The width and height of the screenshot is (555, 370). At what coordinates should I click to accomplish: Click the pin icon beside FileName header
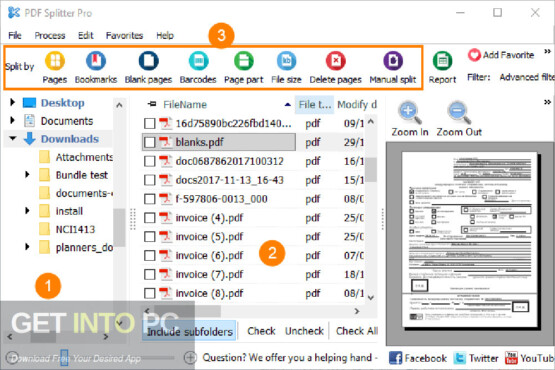click(x=152, y=104)
